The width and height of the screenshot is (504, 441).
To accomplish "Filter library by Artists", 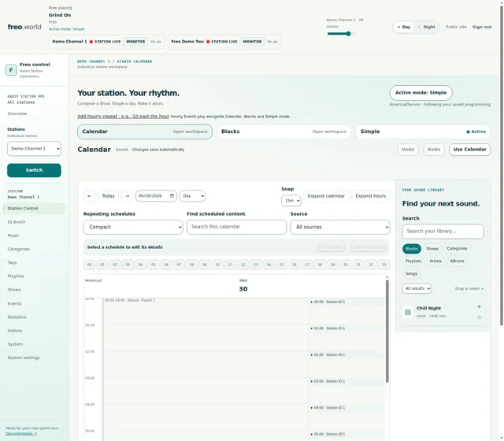I will [x=435, y=261].
